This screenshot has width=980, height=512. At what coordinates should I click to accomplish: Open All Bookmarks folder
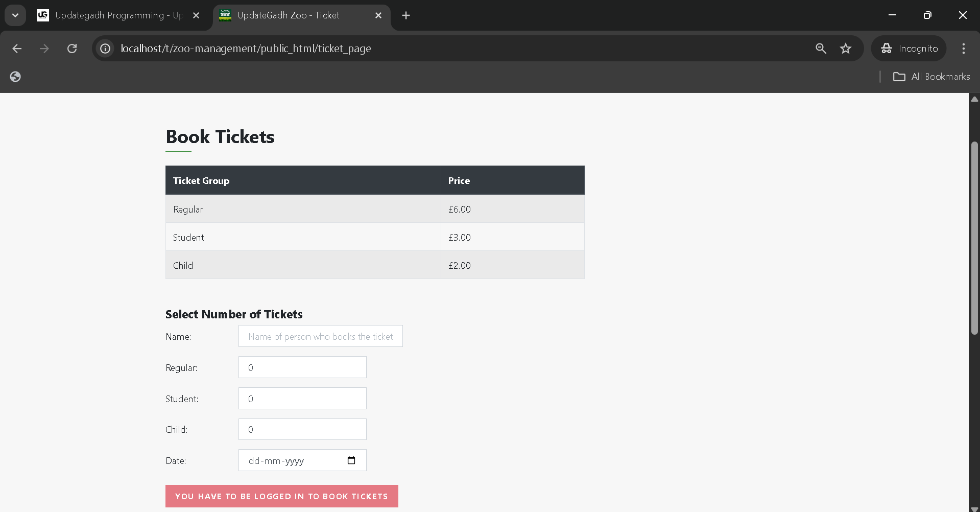(931, 77)
